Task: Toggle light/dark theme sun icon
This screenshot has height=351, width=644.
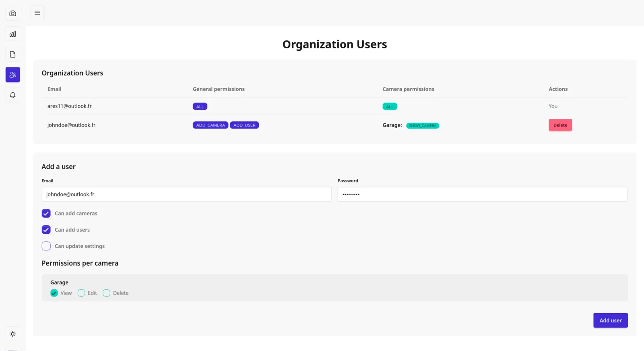Action: [x=13, y=334]
